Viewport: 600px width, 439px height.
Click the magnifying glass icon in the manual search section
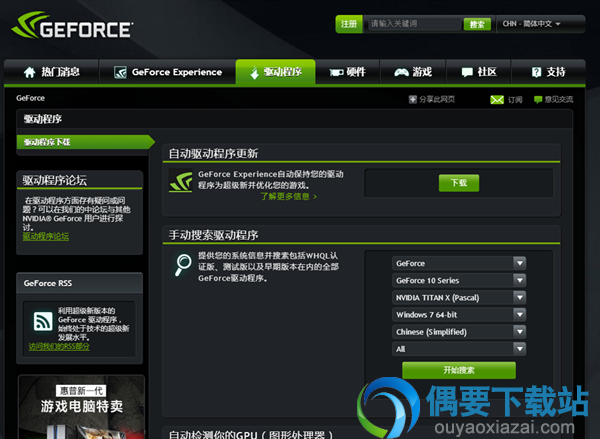tap(183, 265)
